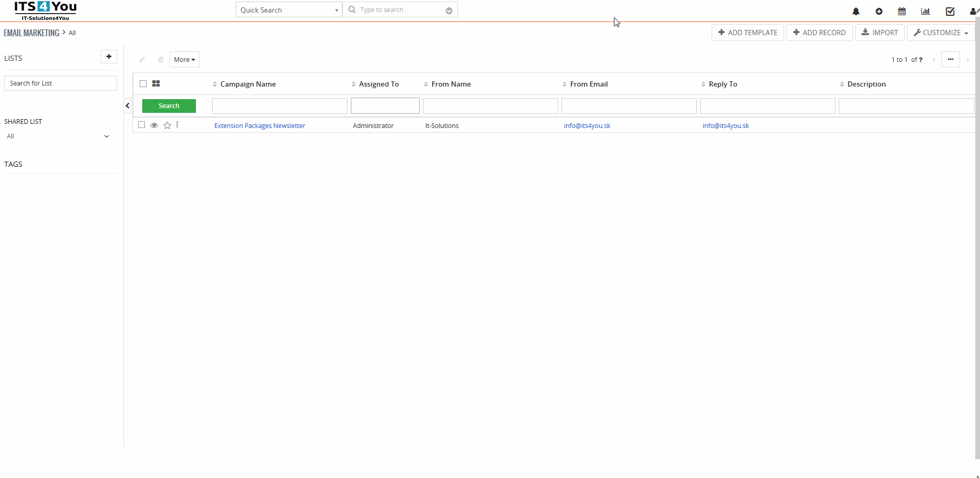Star the Extension Packages Newsletter record

click(167, 125)
